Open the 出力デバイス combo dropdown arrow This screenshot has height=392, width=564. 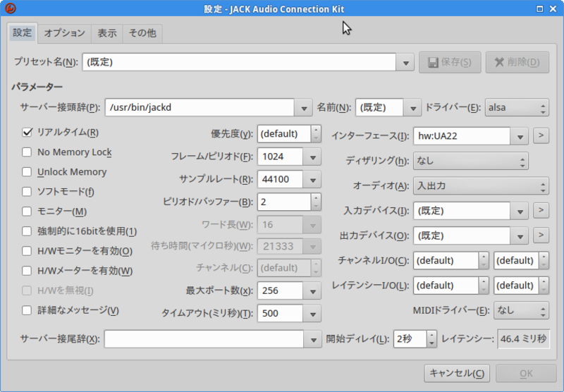(520, 235)
